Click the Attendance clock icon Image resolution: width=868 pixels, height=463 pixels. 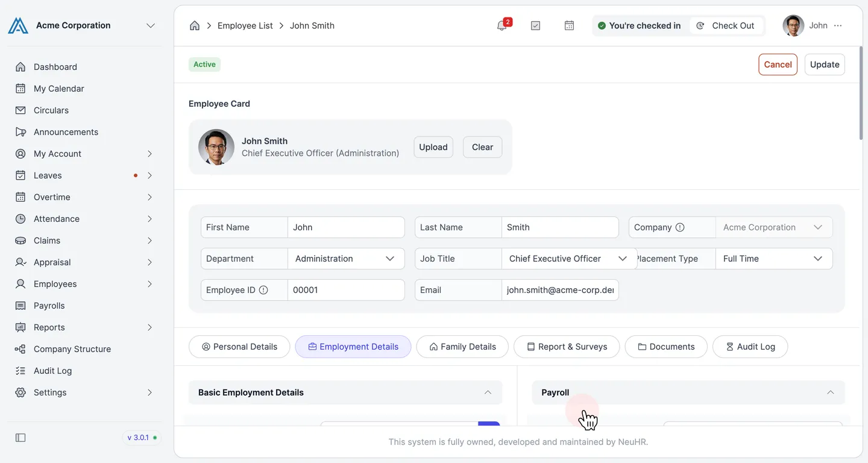click(20, 219)
